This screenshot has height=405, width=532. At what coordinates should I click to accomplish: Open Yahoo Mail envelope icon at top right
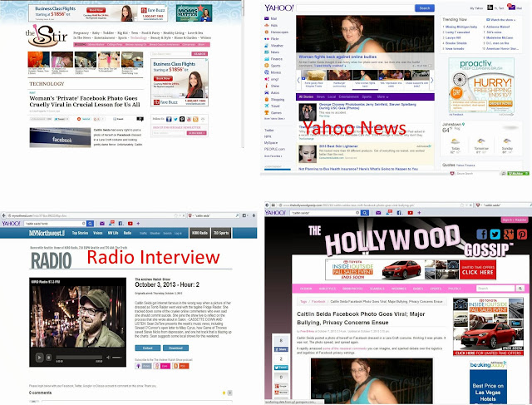tap(510, 7)
